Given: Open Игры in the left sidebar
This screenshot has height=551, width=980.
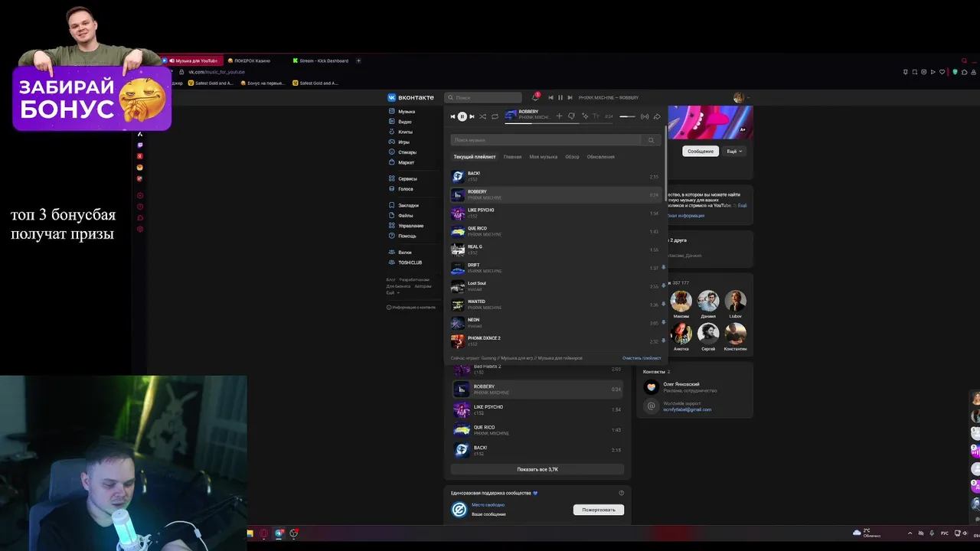Looking at the screenshot, I should point(400,142).
